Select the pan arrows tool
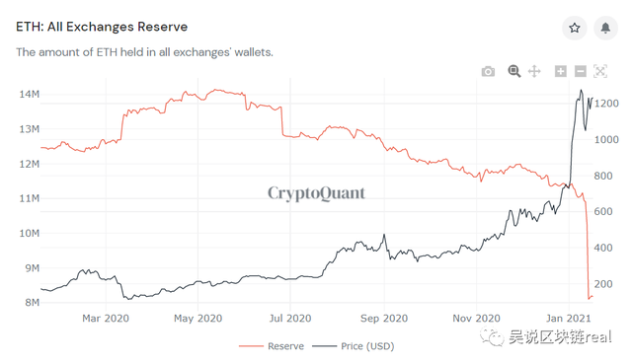Image resolution: width=632 pixels, height=364 pixels. click(534, 72)
